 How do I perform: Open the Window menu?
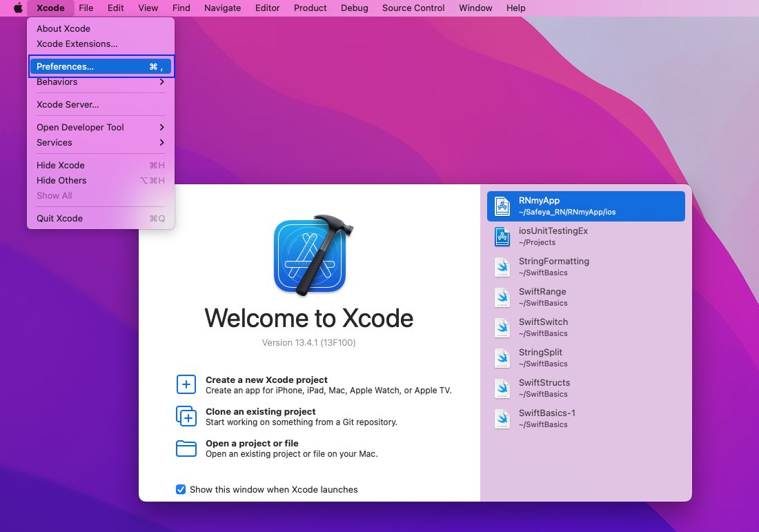tap(475, 8)
